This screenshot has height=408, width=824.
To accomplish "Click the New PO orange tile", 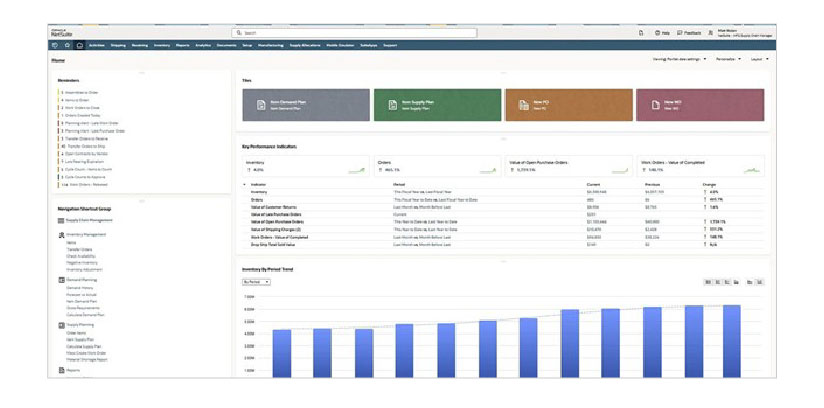I will tap(569, 105).
